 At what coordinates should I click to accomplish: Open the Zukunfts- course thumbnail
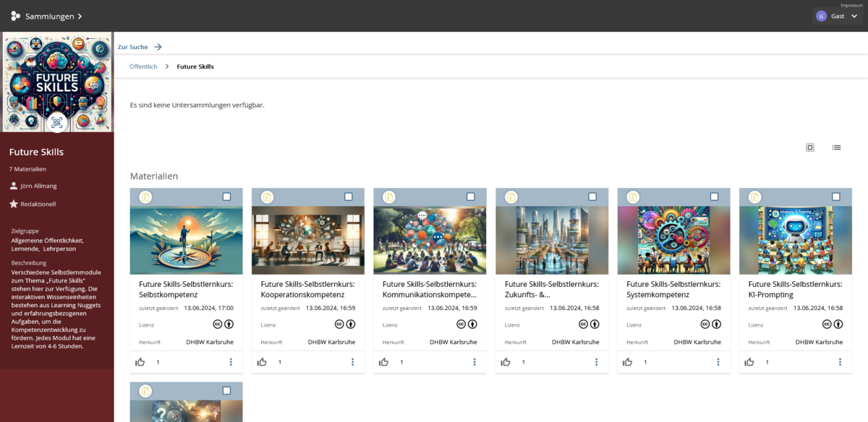(x=551, y=240)
